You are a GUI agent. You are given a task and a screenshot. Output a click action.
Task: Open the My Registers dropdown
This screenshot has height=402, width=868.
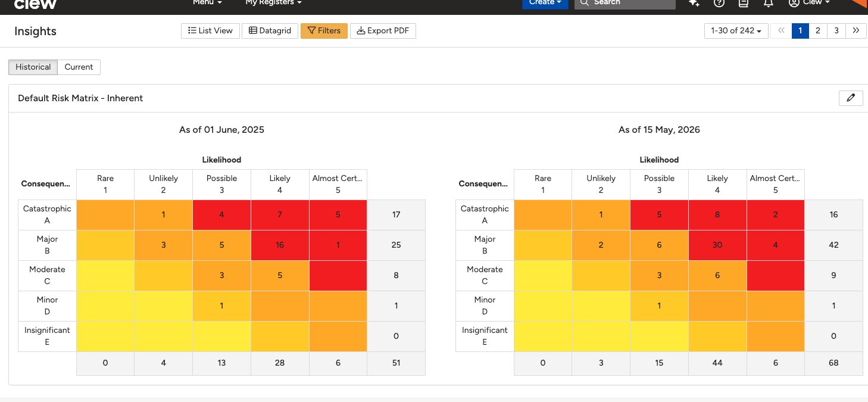coord(273,2)
